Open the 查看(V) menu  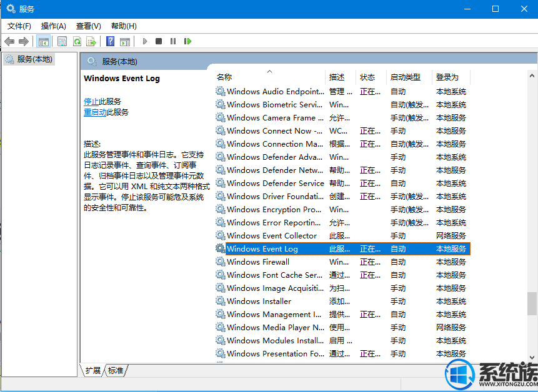tap(89, 26)
